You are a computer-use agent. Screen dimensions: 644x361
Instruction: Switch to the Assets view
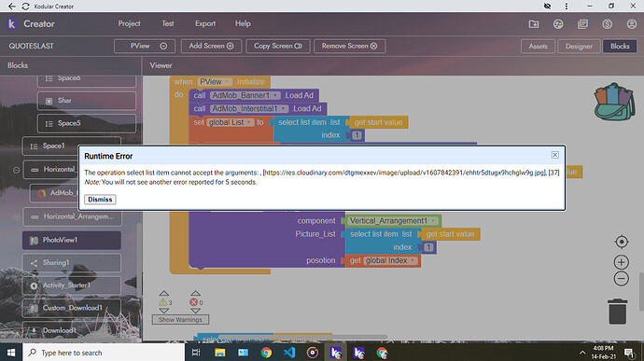click(x=538, y=47)
